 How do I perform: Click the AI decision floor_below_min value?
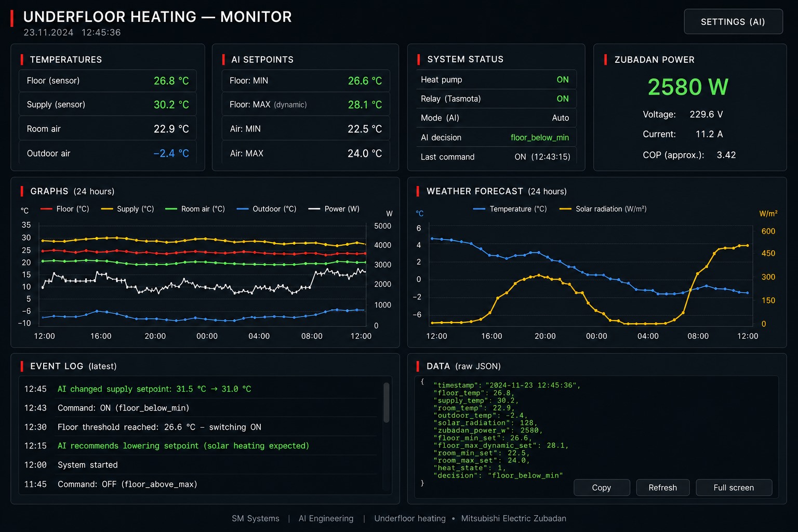(x=540, y=138)
